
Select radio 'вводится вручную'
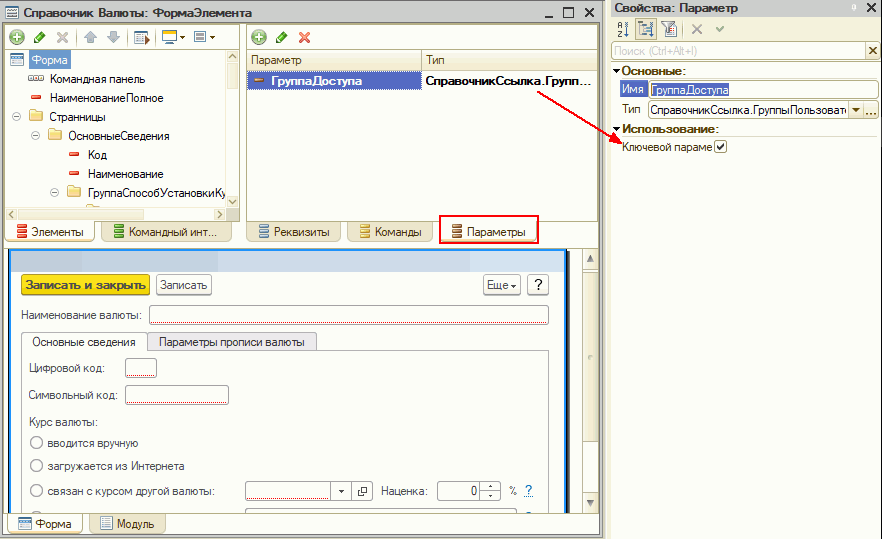(37, 443)
